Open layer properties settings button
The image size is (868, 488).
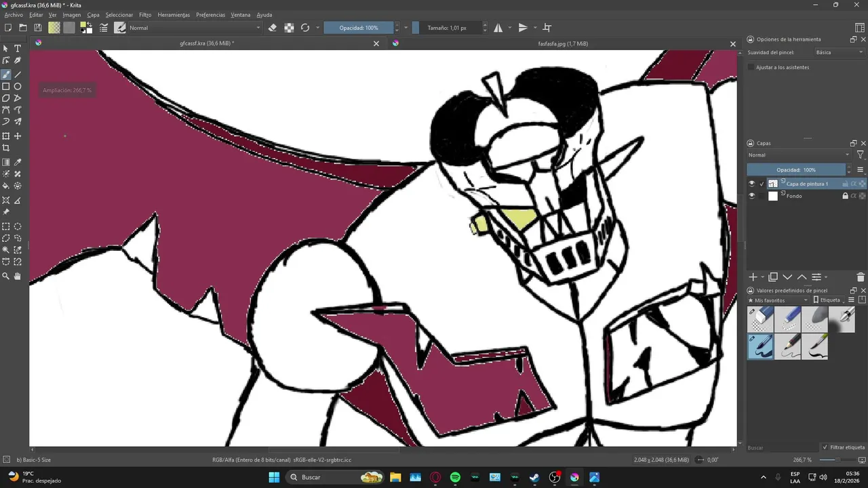click(x=816, y=277)
